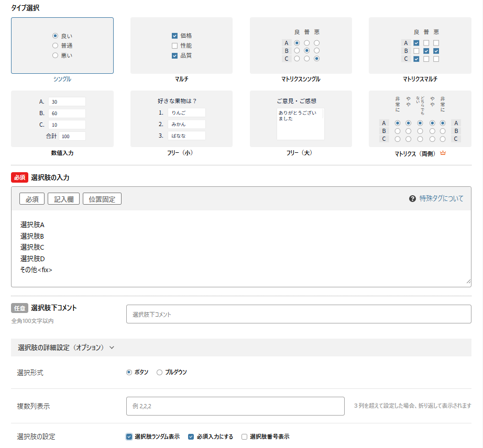
Task: Uncheck the 必須入力にする checkbox
Action: pos(191,436)
